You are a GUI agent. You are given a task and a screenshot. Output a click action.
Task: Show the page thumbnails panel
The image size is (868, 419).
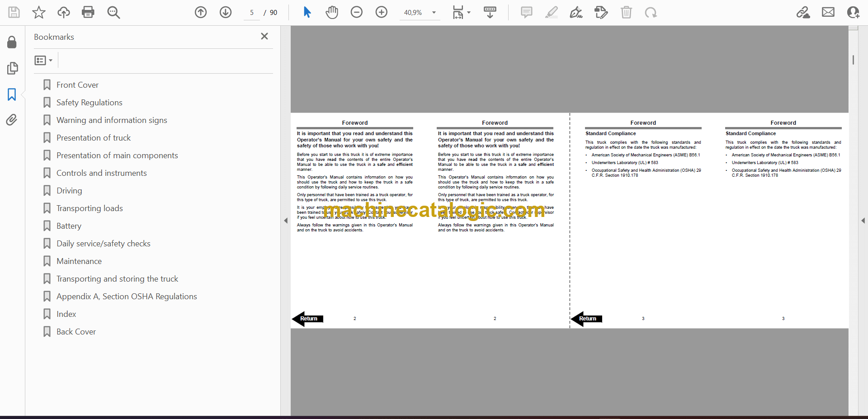[x=12, y=68]
